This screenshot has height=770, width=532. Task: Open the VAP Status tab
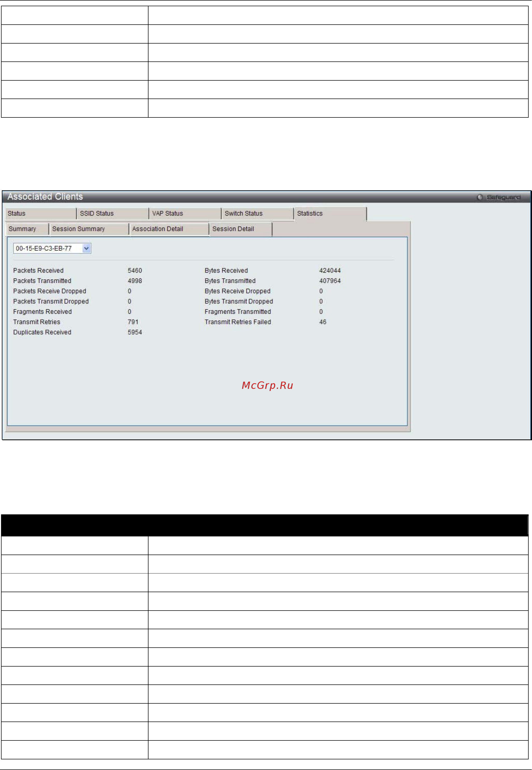tap(185, 213)
